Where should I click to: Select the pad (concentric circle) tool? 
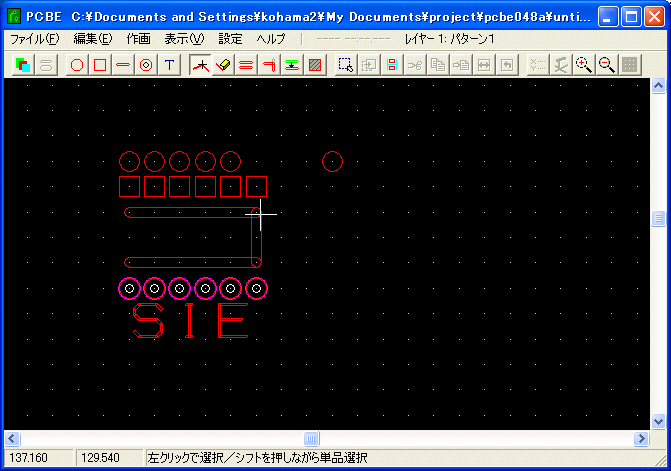coord(146,65)
